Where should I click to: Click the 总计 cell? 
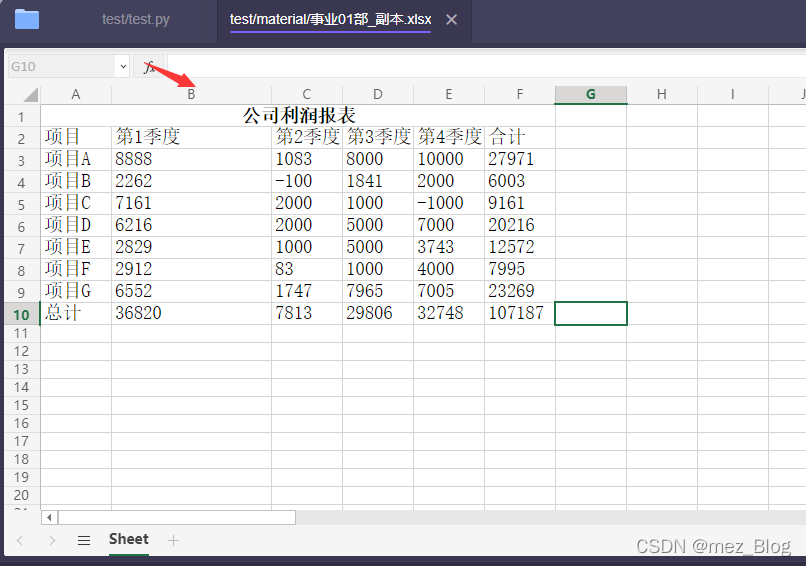[x=76, y=314]
